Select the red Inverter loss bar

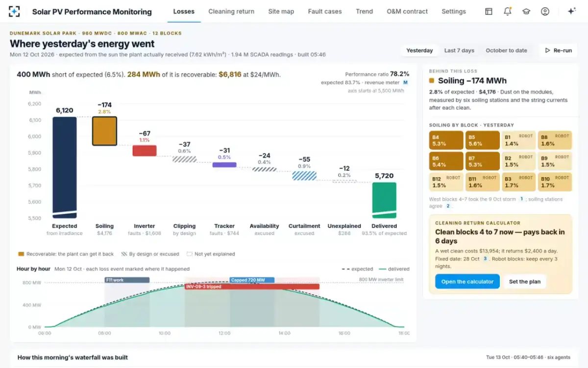coord(145,151)
